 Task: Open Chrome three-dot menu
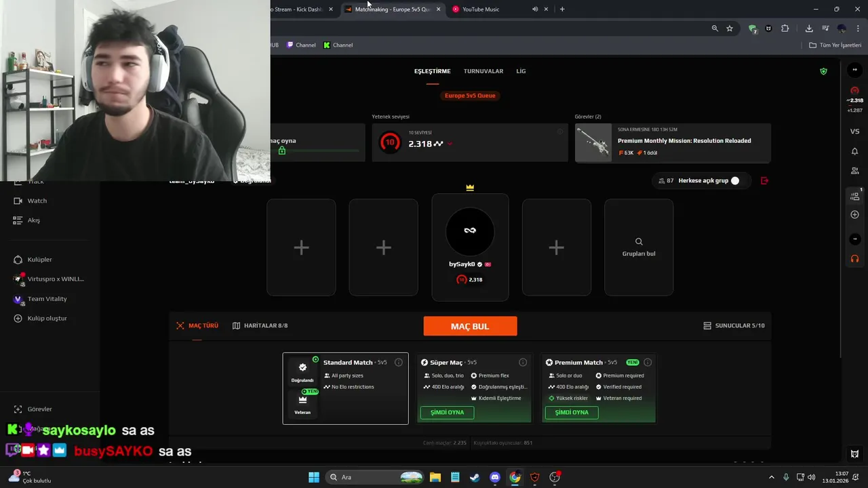pyautogui.click(x=857, y=28)
